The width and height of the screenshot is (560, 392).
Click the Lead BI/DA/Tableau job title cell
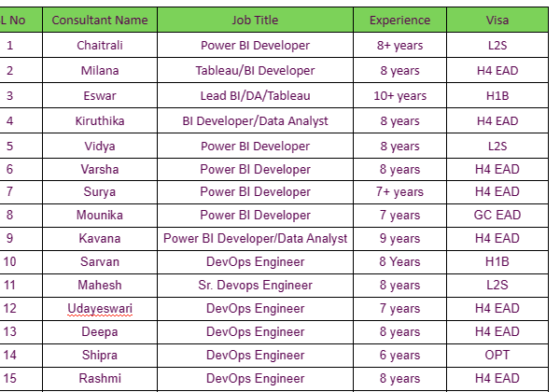255,95
